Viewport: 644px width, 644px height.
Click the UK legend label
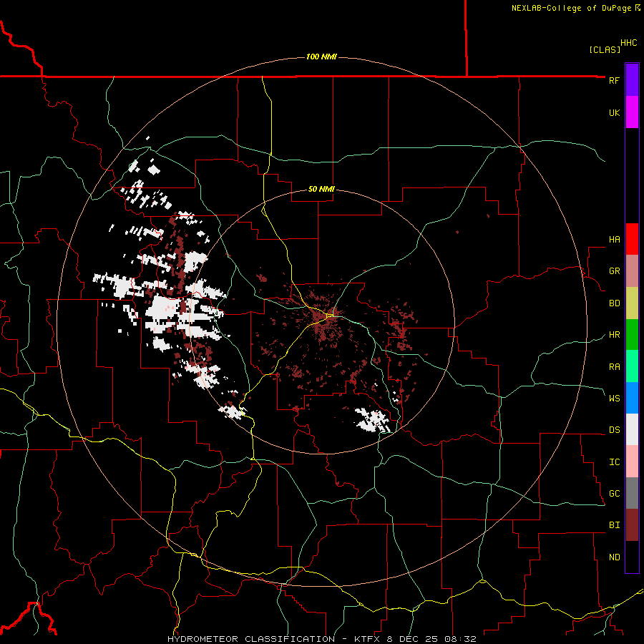click(614, 112)
